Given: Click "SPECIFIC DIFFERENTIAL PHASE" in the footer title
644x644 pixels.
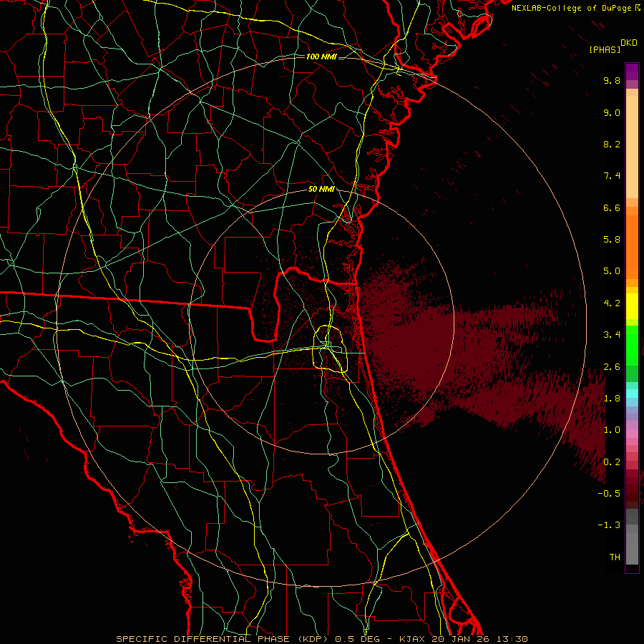Looking at the screenshot, I should (x=203, y=639).
